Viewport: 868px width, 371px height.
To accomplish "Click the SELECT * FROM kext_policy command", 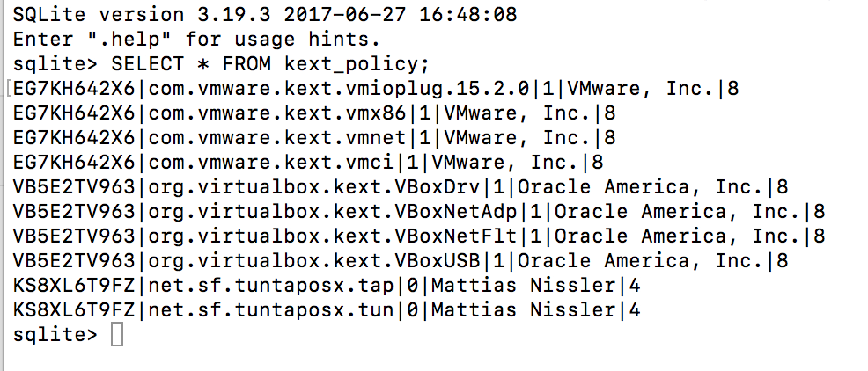I will 270,64.
